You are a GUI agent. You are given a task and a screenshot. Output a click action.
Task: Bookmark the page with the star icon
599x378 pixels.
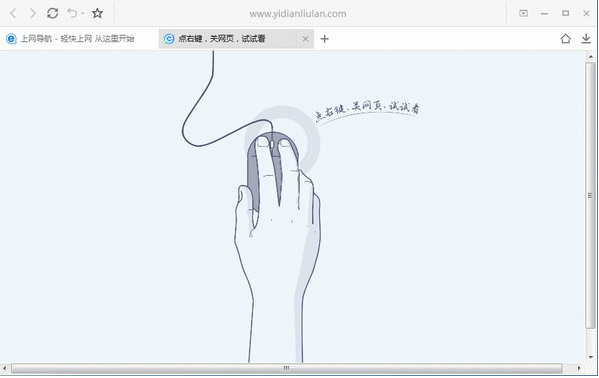coord(97,13)
